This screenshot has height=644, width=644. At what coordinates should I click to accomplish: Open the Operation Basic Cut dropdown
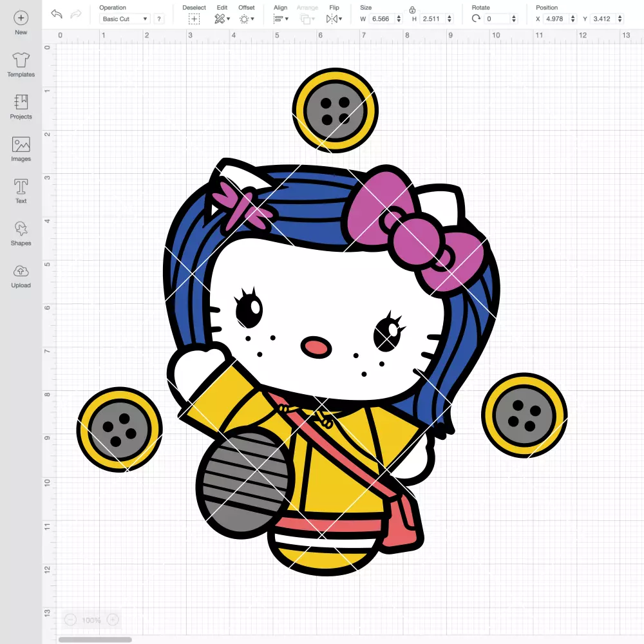click(x=124, y=19)
